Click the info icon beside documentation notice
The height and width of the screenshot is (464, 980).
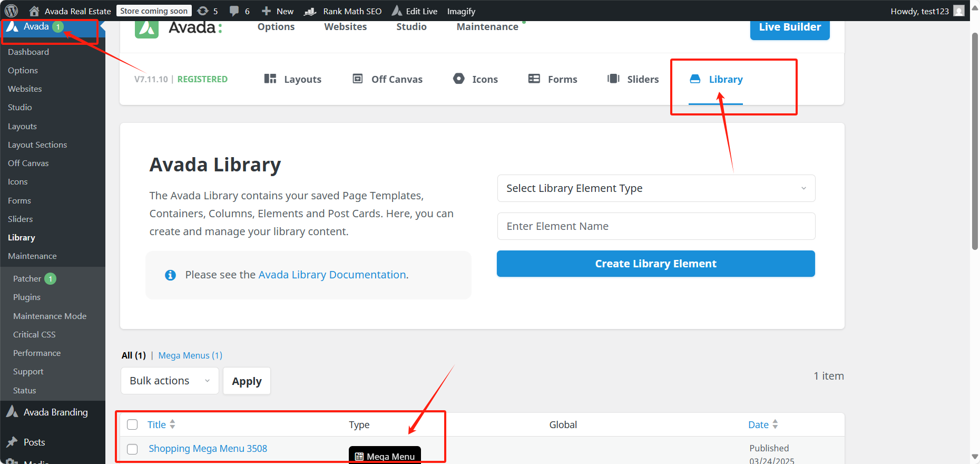tap(170, 275)
